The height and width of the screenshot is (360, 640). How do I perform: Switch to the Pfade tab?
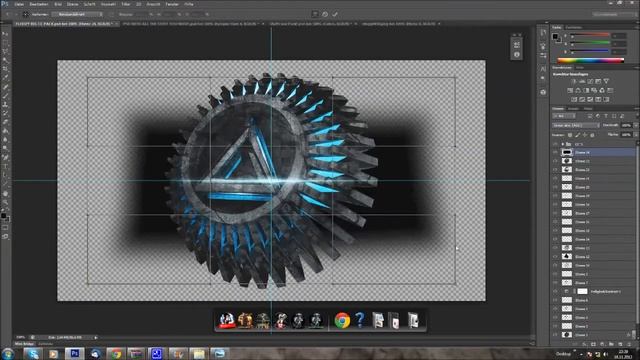click(x=588, y=109)
